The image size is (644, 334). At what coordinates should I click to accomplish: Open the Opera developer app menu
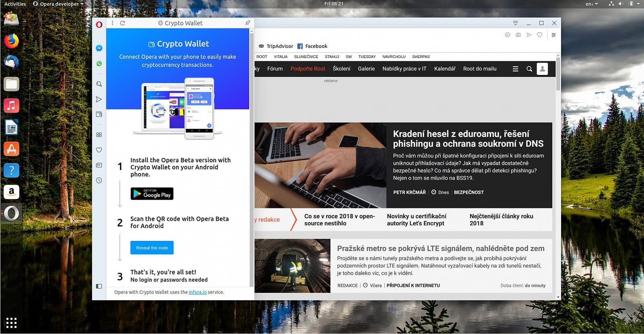click(58, 4)
